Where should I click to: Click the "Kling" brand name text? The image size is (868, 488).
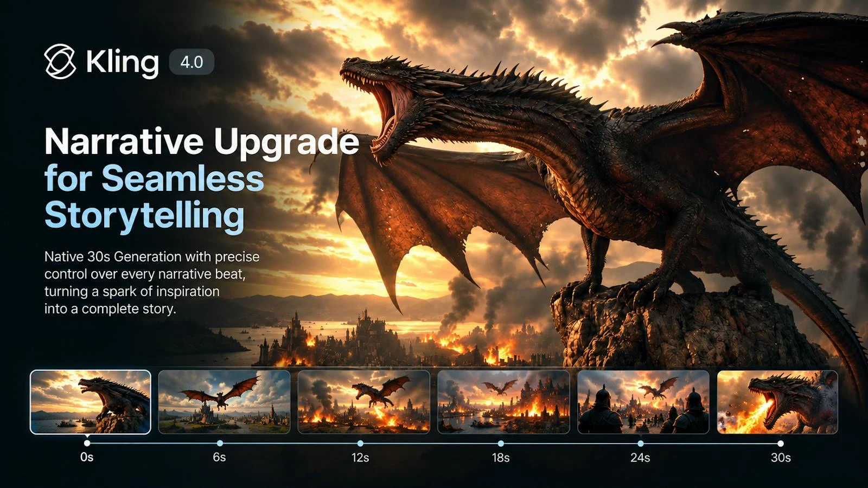coord(122,63)
